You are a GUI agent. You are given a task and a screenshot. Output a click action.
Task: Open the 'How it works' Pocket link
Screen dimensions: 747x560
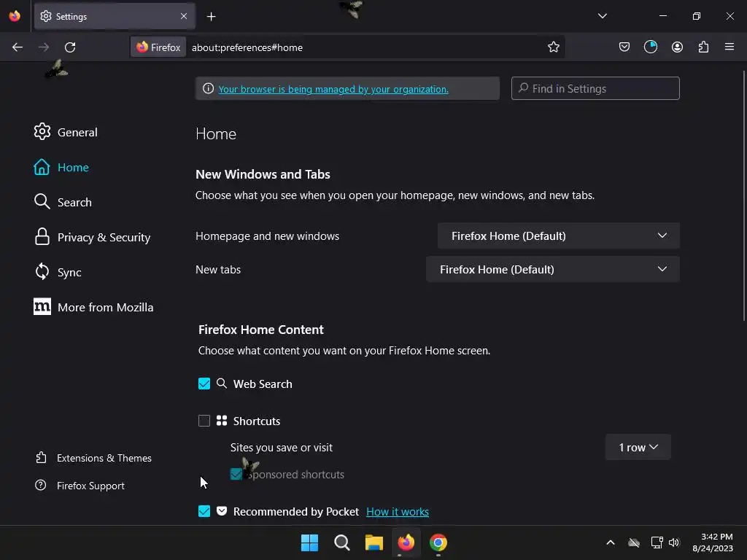pos(398,511)
